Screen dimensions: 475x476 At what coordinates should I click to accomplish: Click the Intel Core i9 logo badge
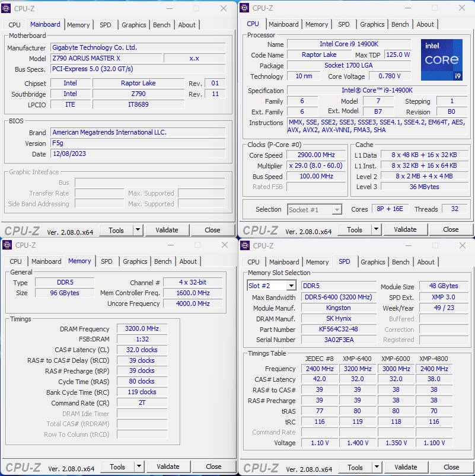click(441, 60)
